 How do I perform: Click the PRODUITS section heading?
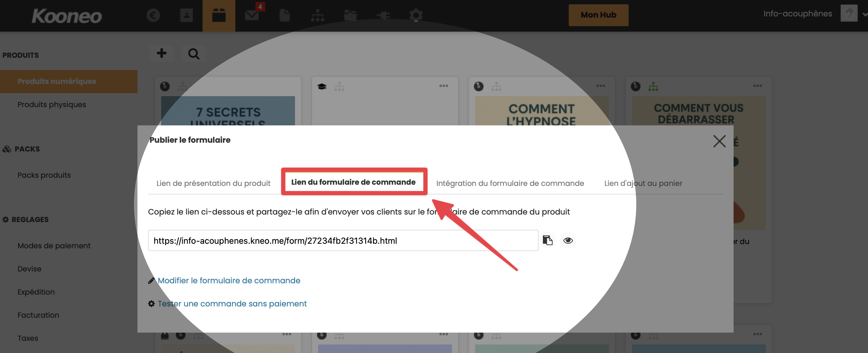click(x=21, y=55)
